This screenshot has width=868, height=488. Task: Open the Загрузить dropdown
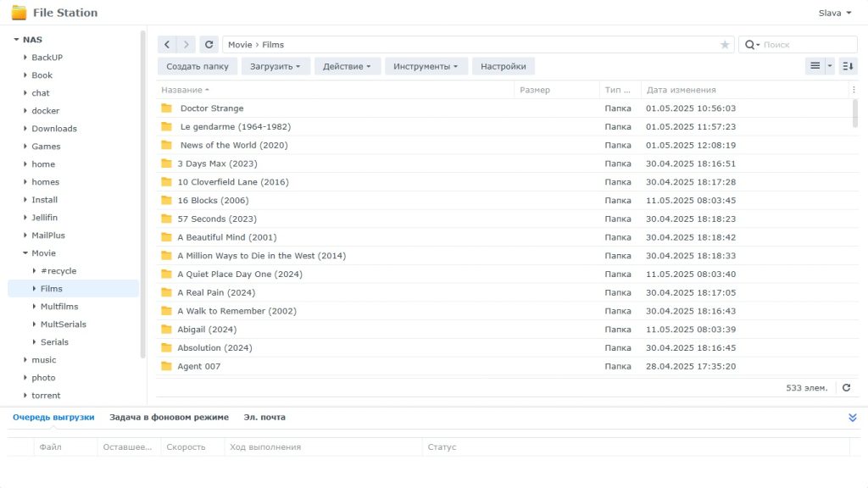point(275,66)
